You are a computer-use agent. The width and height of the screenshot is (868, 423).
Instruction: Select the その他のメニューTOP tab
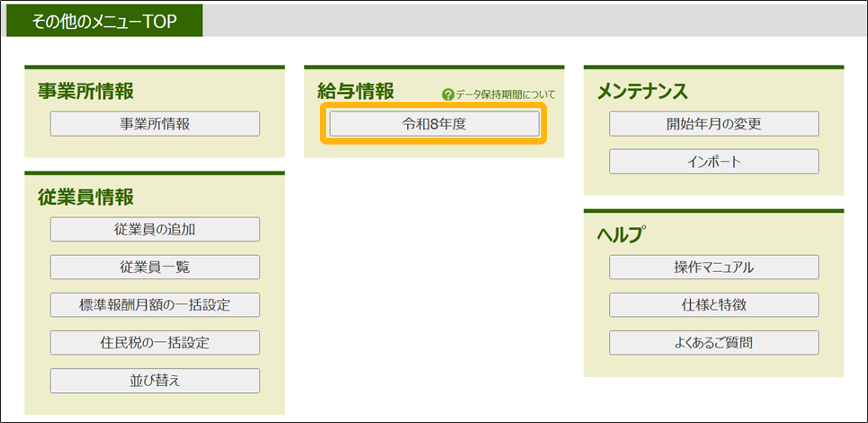click(104, 21)
